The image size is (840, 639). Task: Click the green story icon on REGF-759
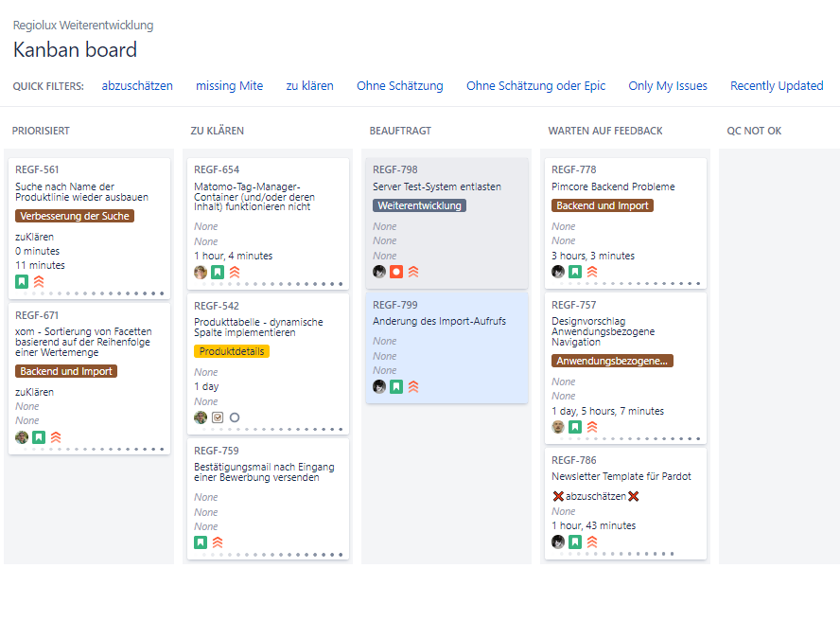click(x=201, y=542)
